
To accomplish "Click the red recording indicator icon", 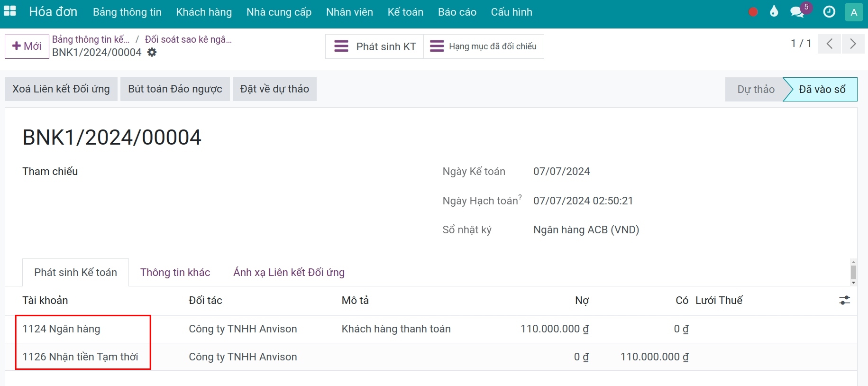I will 753,12.
